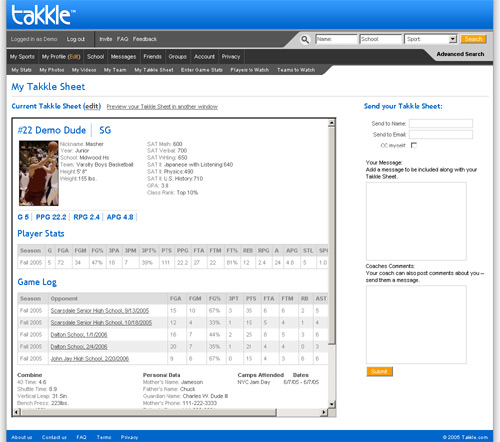Click the sheet's vertical scrollbar thumb
Screen dimensions: 500x442
332,235
